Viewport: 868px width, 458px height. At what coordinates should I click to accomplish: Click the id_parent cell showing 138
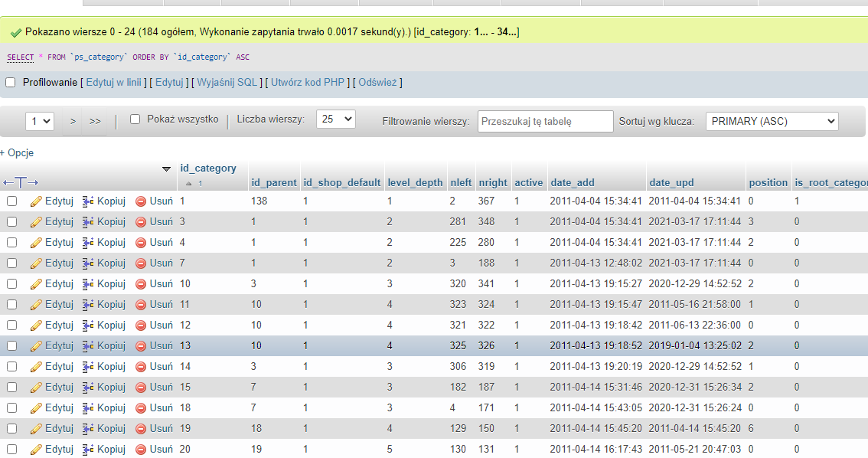coord(259,201)
